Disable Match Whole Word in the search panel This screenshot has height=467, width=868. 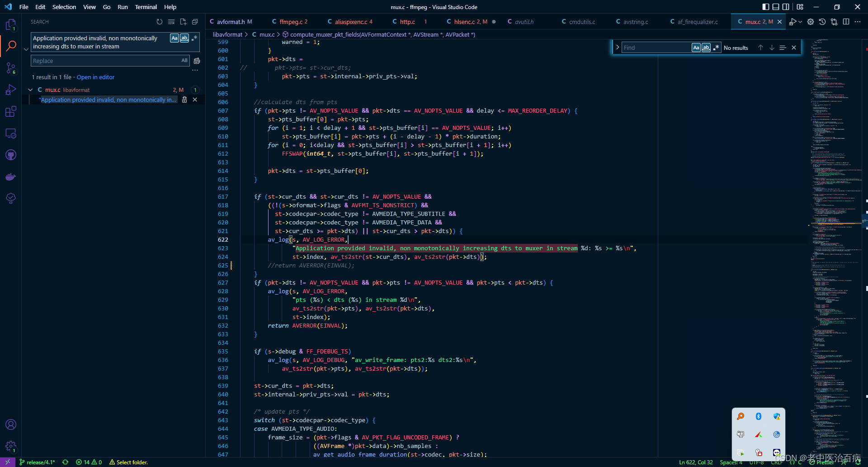[x=184, y=38]
